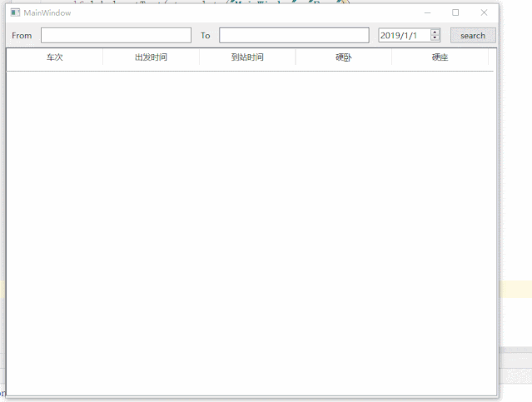Select the 硬座 column header
Screen dimensions: 532x402
[440, 57]
